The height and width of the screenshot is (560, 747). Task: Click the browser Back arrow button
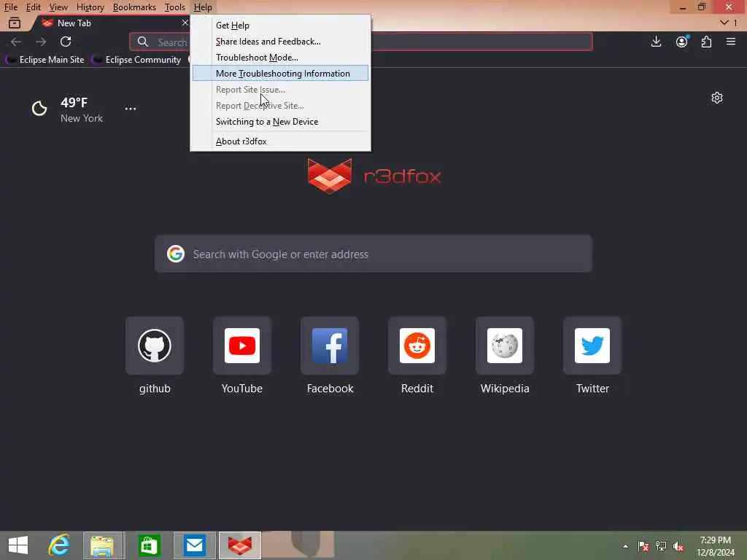16,42
